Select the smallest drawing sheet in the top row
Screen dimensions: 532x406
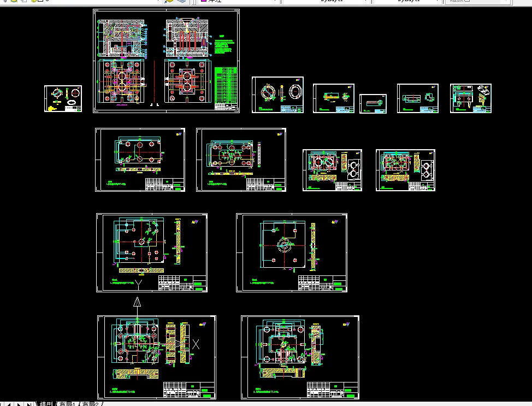tap(373, 104)
